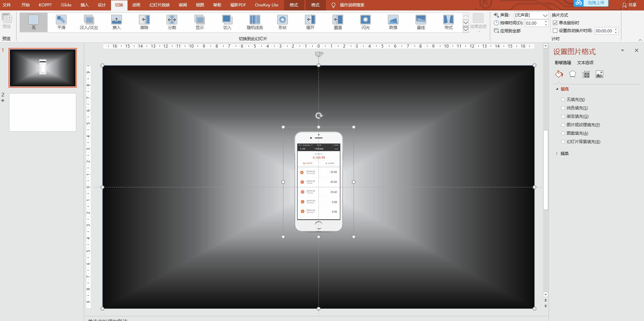Open the 声音 sound dropdown
Screen dimensions: 644x321
point(545,15)
